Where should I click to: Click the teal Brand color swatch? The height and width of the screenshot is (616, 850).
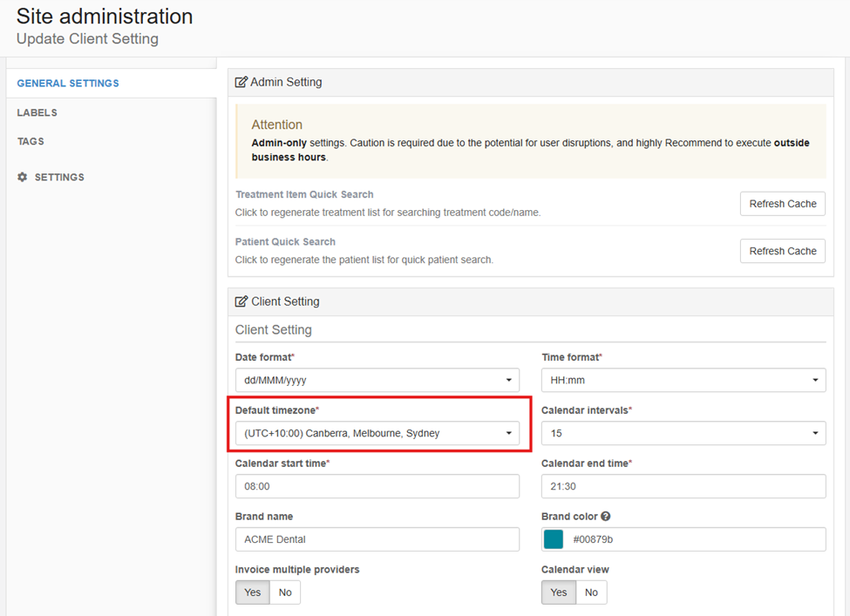(x=554, y=539)
